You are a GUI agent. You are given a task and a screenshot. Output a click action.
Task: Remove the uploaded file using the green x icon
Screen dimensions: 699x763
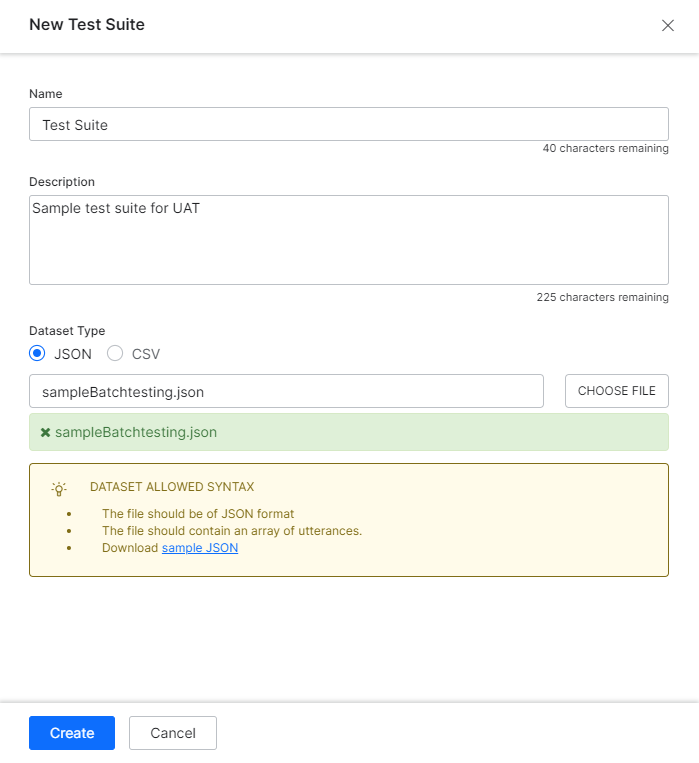[x=45, y=433]
